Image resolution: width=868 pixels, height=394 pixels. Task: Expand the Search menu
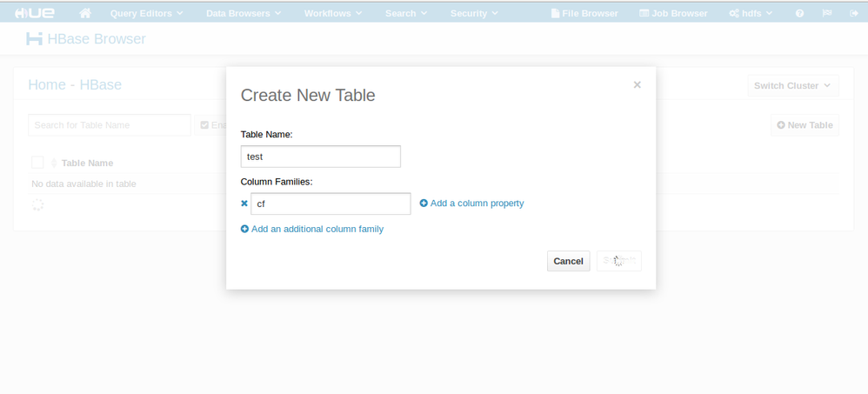(406, 13)
